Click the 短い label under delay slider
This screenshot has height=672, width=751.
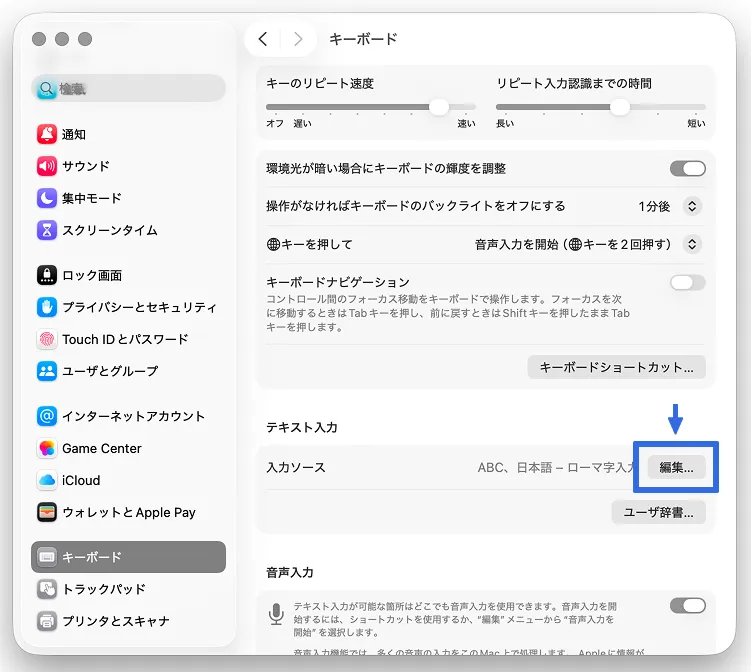[x=696, y=124]
